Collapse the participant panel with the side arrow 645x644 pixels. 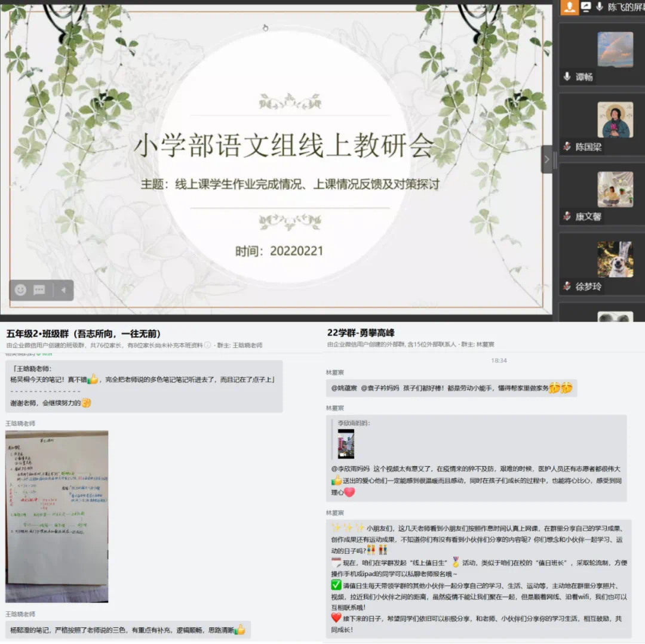pyautogui.click(x=546, y=159)
